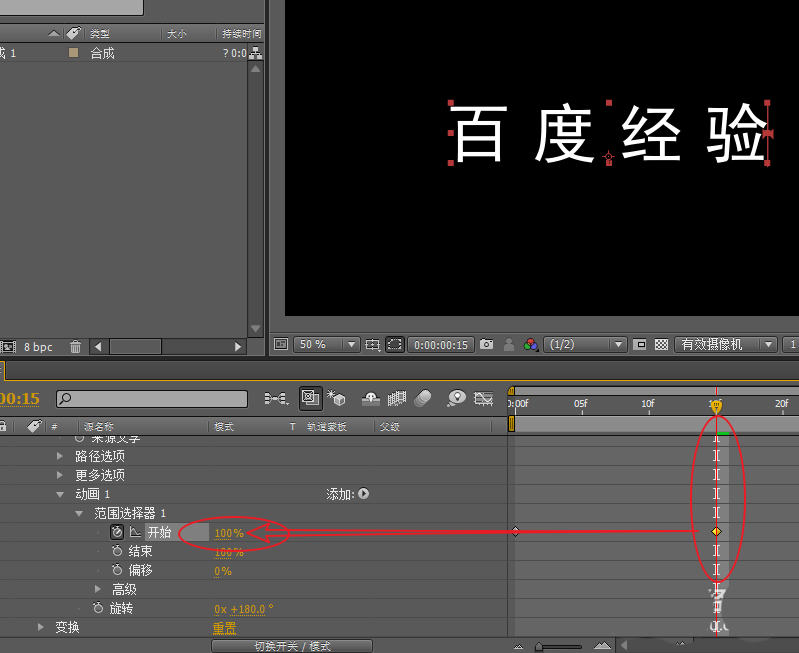Click the 重置 link beside 变换
Image resolution: width=799 pixels, height=653 pixels.
click(x=224, y=628)
